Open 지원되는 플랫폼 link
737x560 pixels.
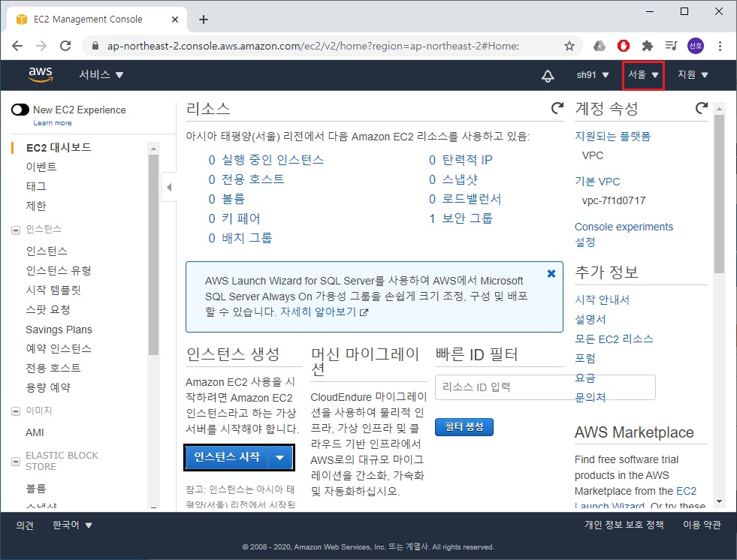[x=612, y=136]
